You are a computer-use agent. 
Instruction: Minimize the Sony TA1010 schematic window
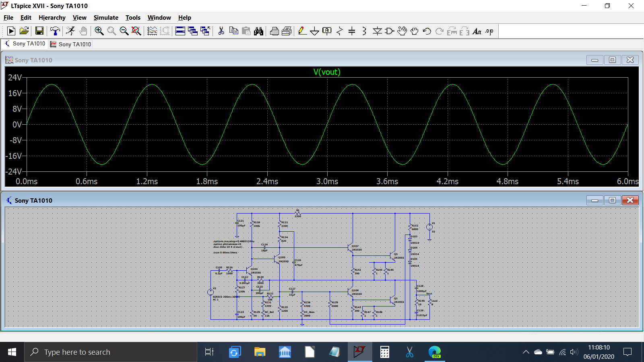pyautogui.click(x=594, y=200)
